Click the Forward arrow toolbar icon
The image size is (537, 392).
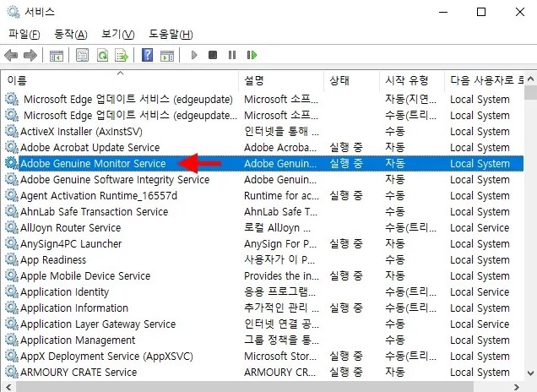pos(30,55)
